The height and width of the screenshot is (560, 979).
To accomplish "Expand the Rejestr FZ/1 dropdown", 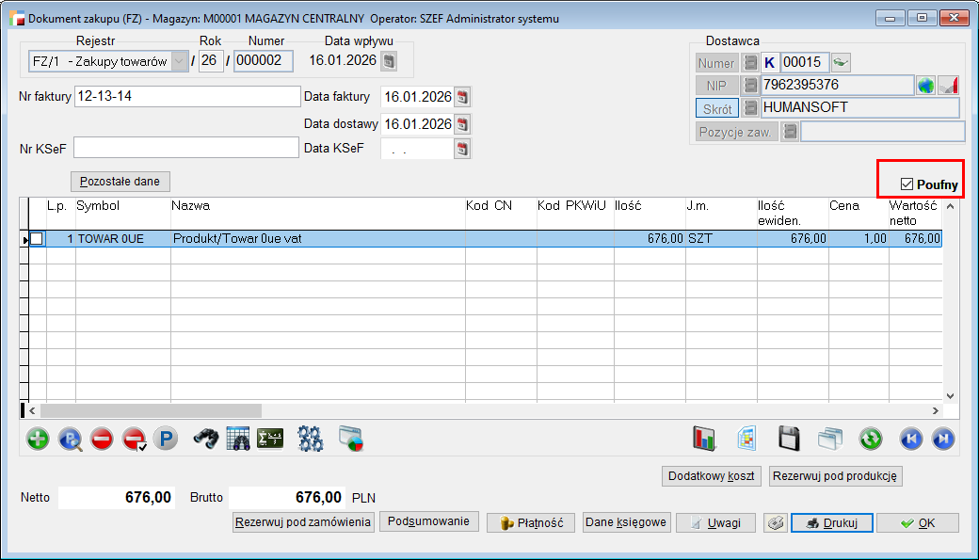I will pos(179,61).
